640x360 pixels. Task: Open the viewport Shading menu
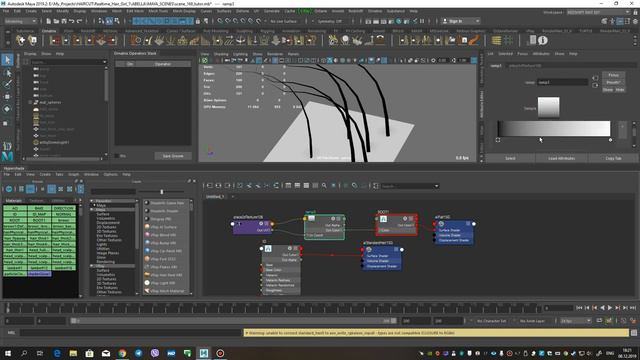[221, 54]
